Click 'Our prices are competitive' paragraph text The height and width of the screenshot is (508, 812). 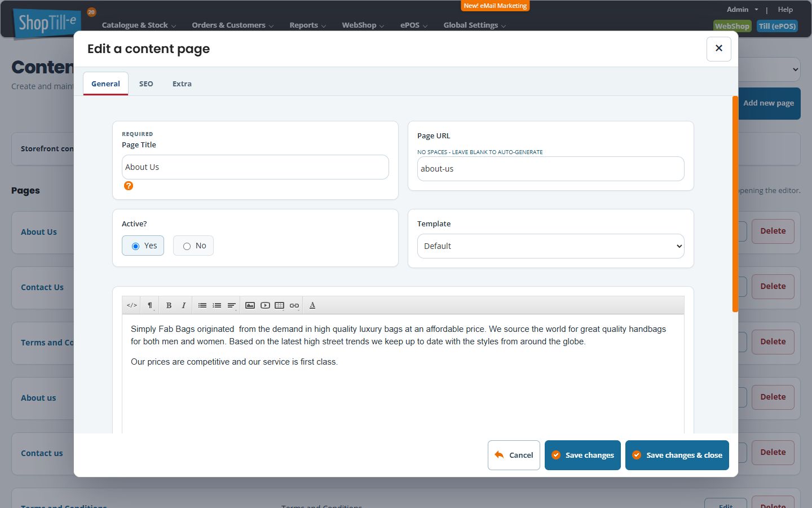pos(234,362)
